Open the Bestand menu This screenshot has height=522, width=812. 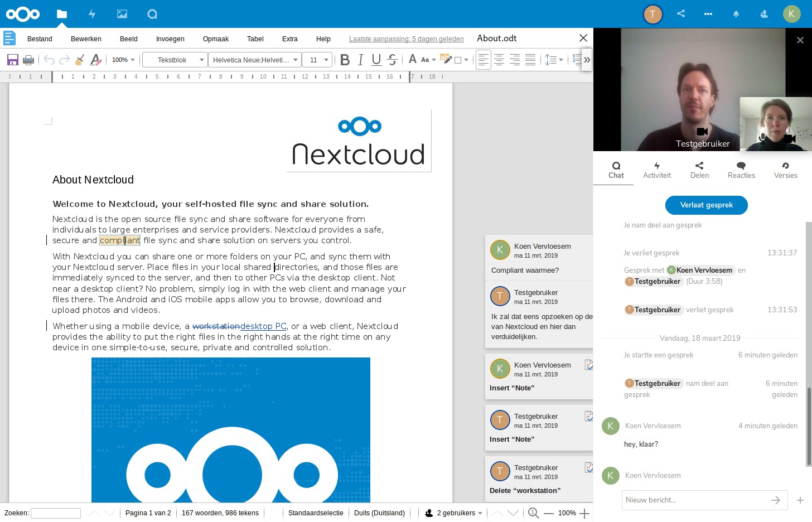tap(40, 39)
